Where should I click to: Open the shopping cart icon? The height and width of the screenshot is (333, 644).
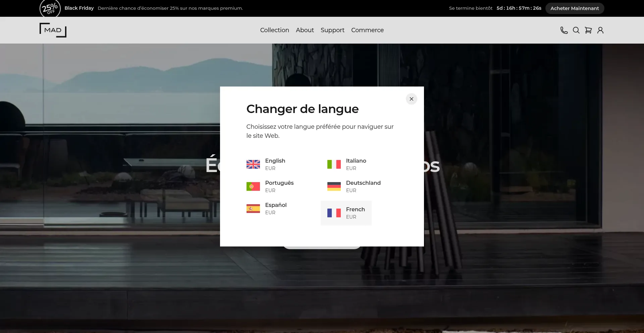588,30
